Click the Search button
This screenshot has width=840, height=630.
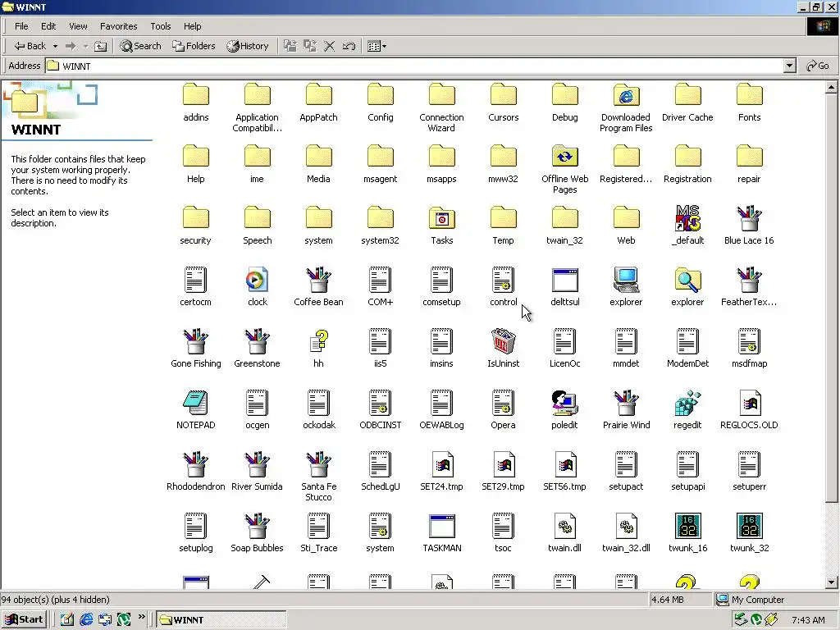pyautogui.click(x=140, y=46)
